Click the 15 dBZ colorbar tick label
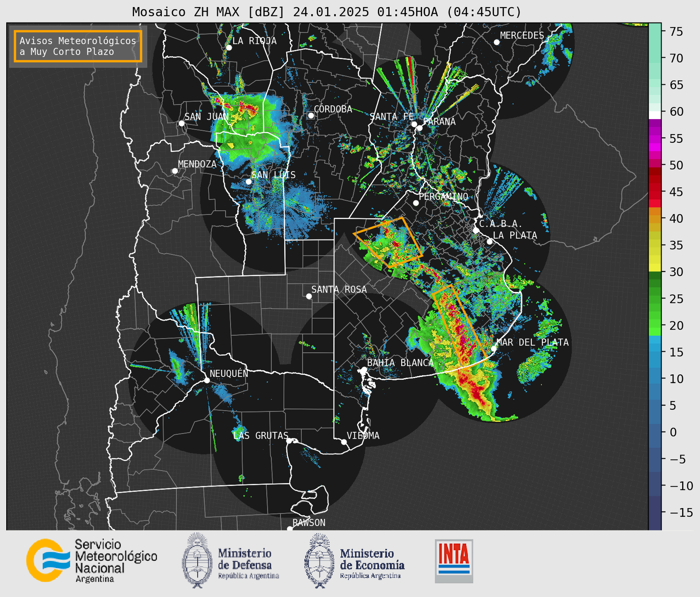 (x=676, y=352)
